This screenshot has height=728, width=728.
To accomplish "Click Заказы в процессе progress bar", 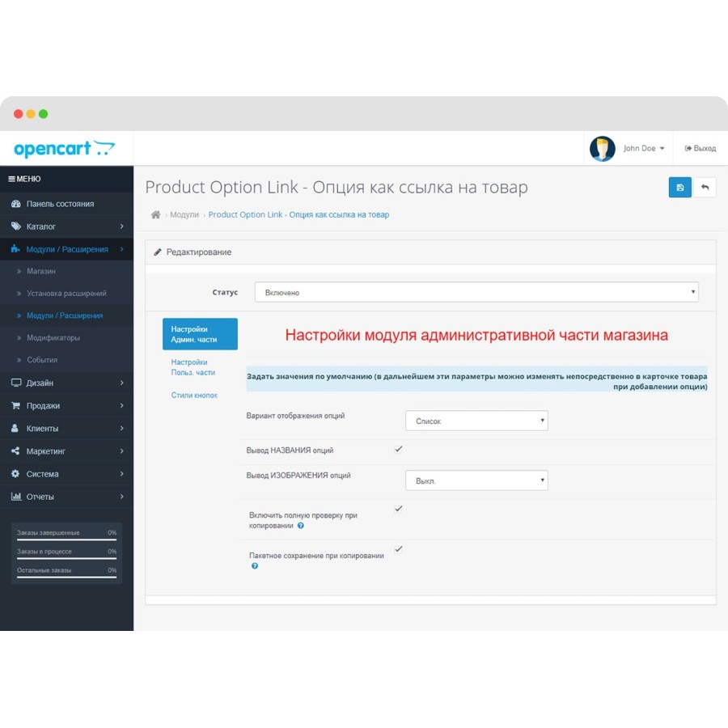I will coord(66,558).
